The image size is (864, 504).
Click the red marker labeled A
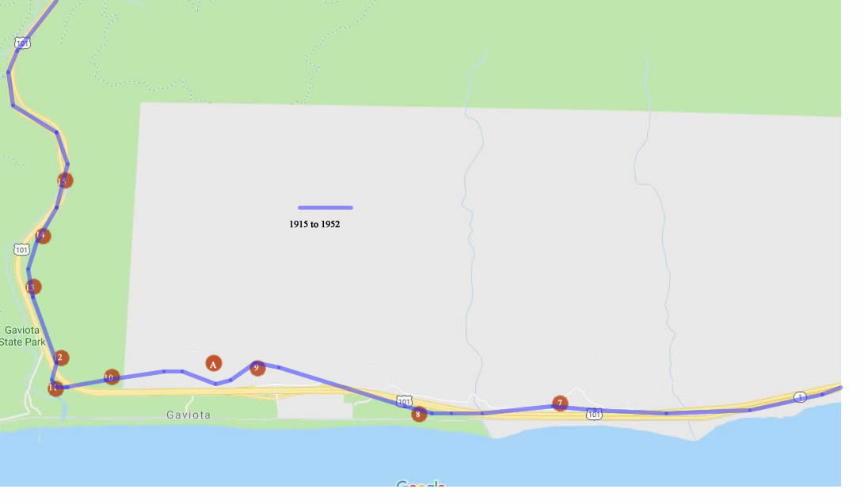214,364
